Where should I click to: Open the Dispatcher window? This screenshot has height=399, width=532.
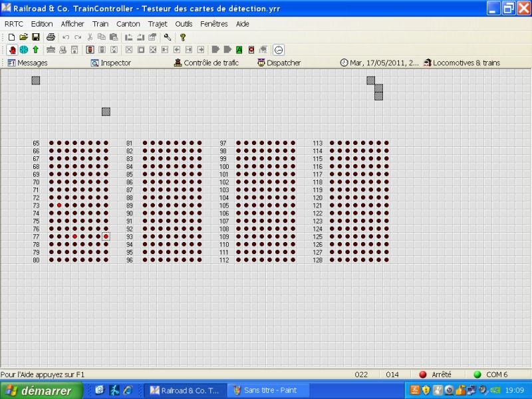(279, 63)
